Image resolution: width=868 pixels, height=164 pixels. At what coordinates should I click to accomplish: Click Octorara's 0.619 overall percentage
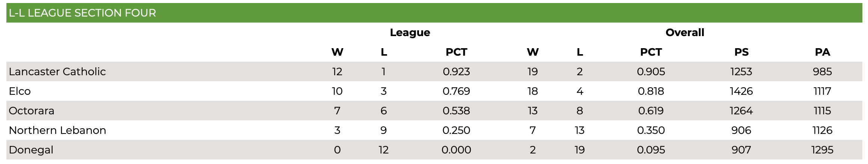pos(651,111)
